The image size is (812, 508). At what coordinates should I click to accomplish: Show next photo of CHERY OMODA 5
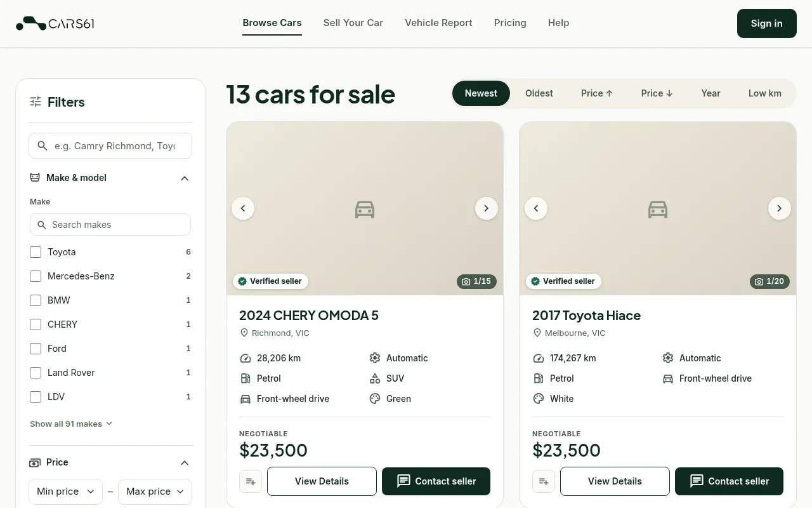point(487,208)
